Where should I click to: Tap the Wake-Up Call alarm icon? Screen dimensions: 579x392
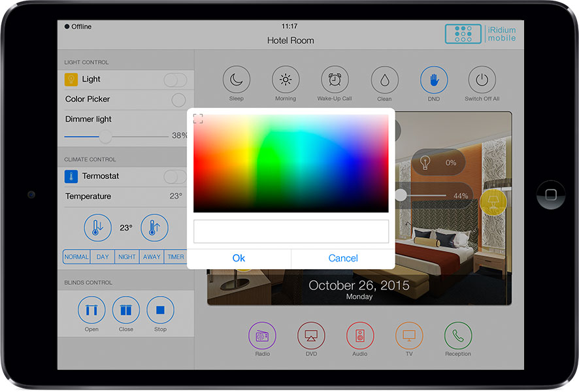click(335, 80)
